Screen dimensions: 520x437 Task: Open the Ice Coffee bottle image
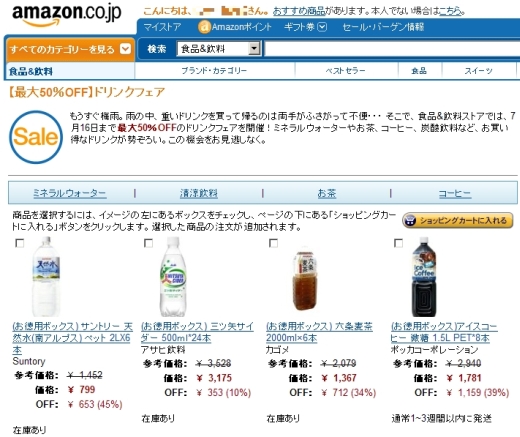pyautogui.click(x=424, y=277)
